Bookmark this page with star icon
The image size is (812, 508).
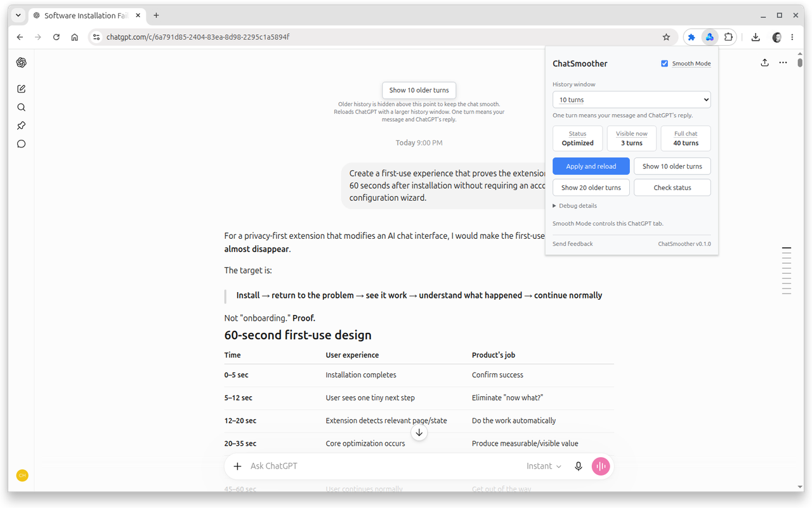coord(666,37)
